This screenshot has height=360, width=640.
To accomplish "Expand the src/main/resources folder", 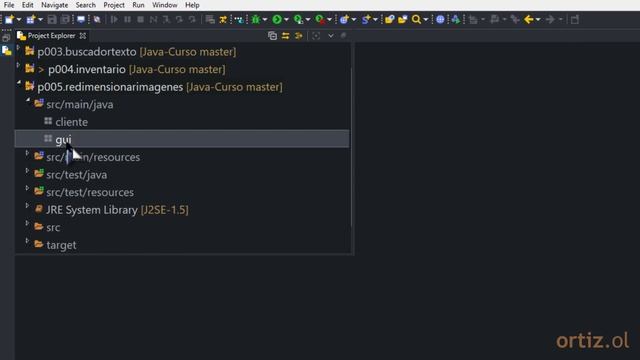I will pyautogui.click(x=27, y=153).
